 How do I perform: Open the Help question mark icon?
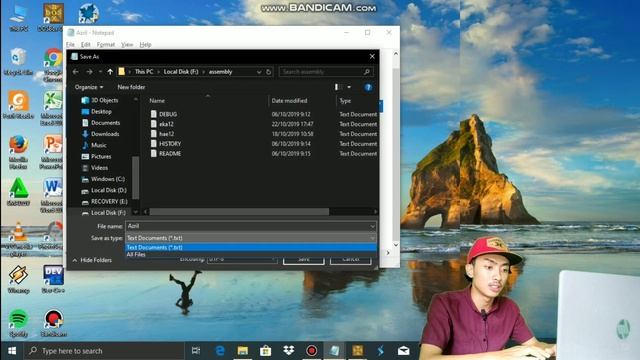368,87
